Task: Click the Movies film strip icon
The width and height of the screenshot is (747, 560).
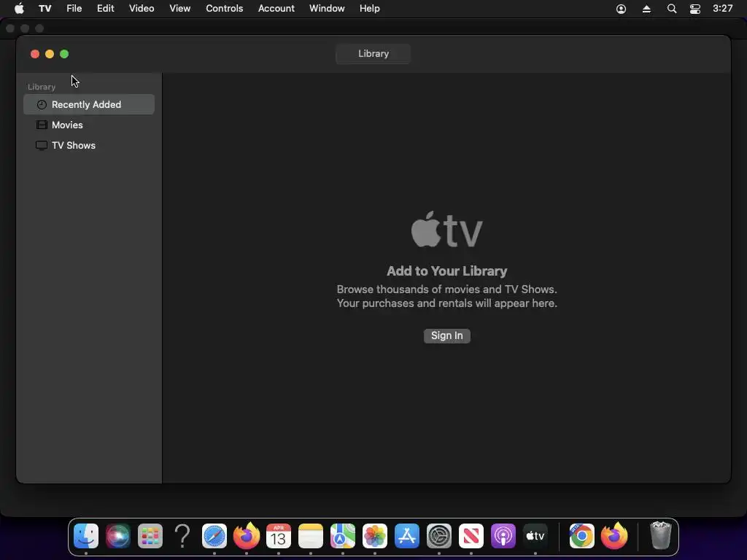Action: 42,125
